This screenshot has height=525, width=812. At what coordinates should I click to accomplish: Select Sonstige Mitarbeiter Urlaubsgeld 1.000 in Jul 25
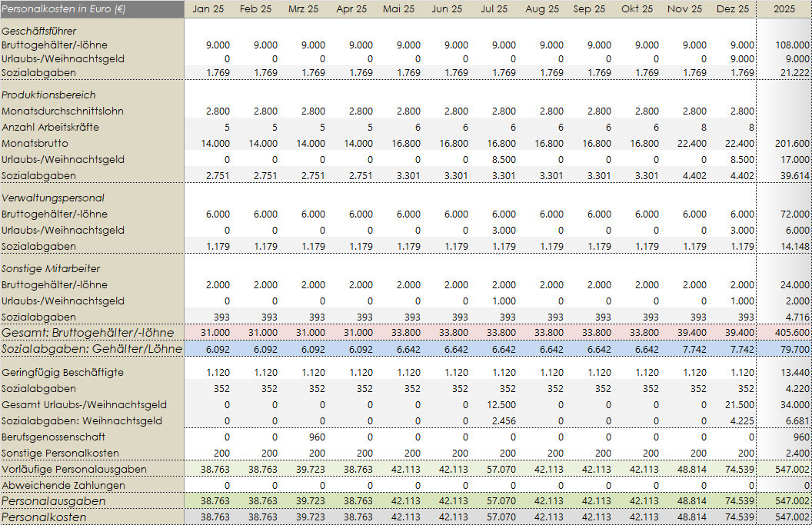coord(504,301)
